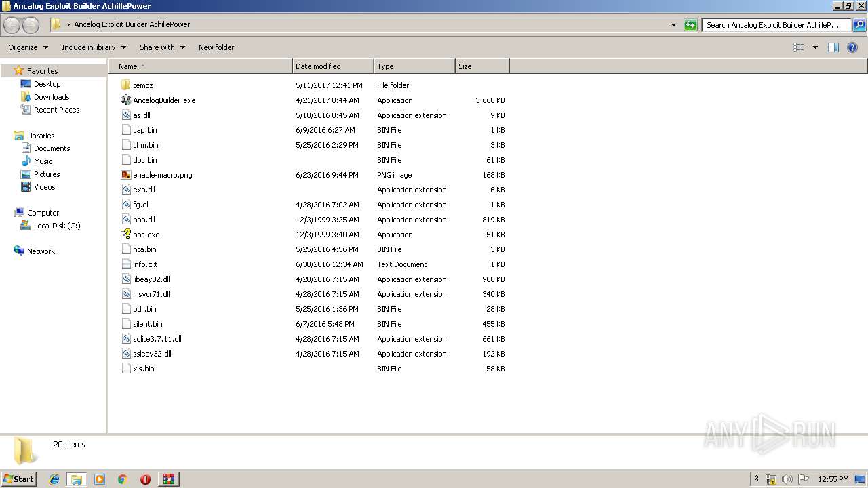The image size is (868, 488).
Task: Open the views options dropdown arrow
Action: [815, 47]
